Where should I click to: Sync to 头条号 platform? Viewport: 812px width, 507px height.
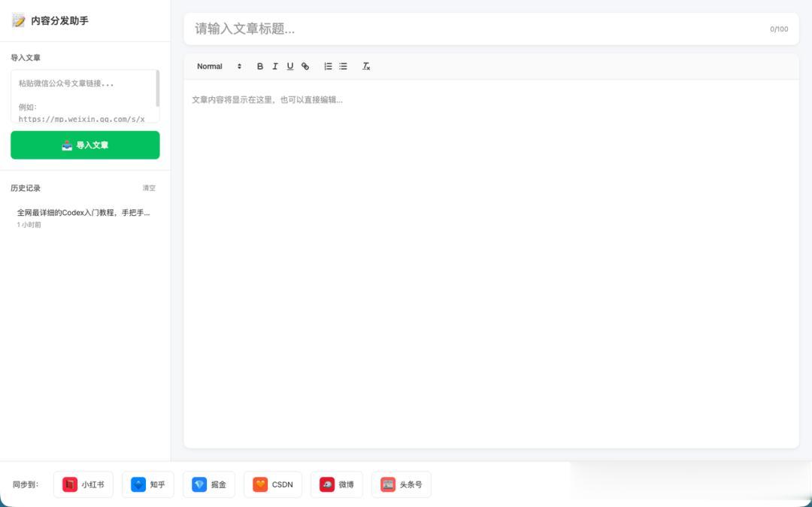(401, 484)
